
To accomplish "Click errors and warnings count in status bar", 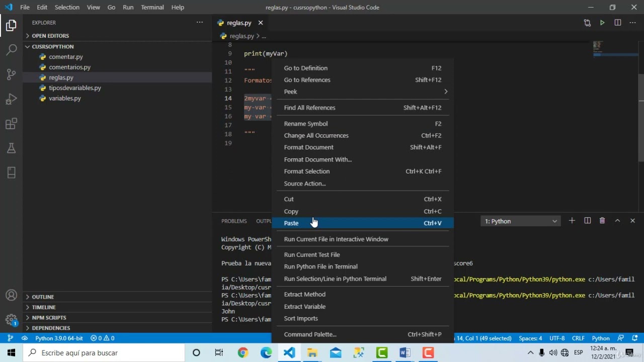I will (x=103, y=338).
